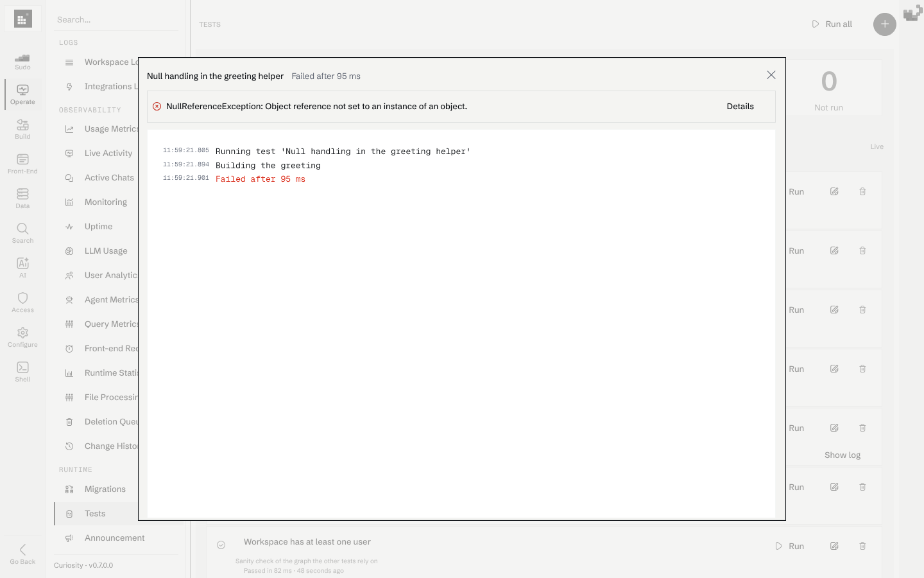This screenshot has width=924, height=578.
Task: Run the 'Workspace has at least one user' test
Action: pyautogui.click(x=789, y=546)
